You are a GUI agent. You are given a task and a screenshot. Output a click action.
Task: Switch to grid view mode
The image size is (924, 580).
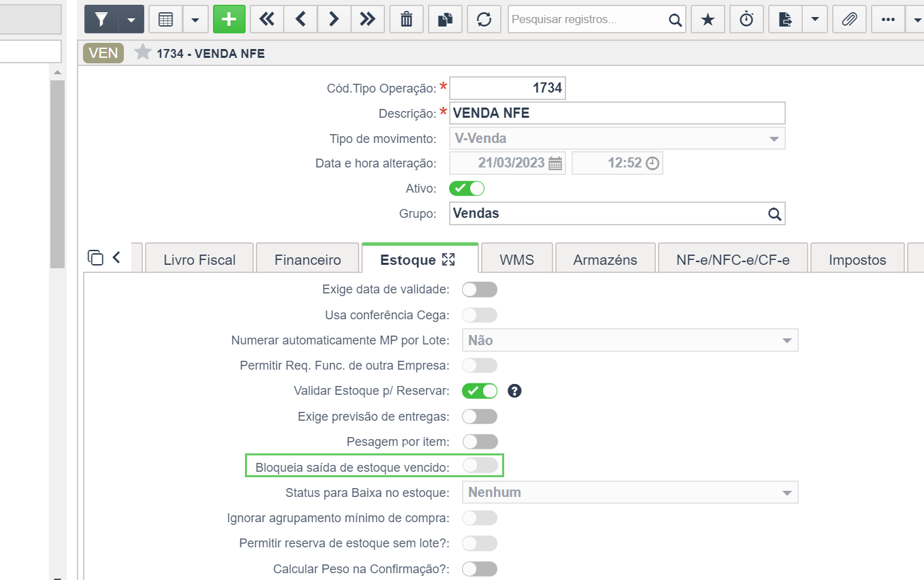point(165,19)
